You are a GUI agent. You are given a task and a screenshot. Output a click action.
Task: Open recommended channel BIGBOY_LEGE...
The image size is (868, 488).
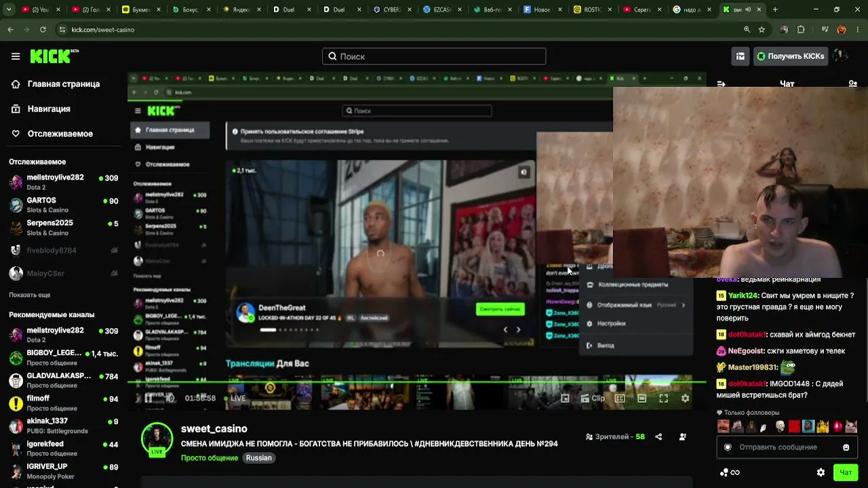pos(64,358)
